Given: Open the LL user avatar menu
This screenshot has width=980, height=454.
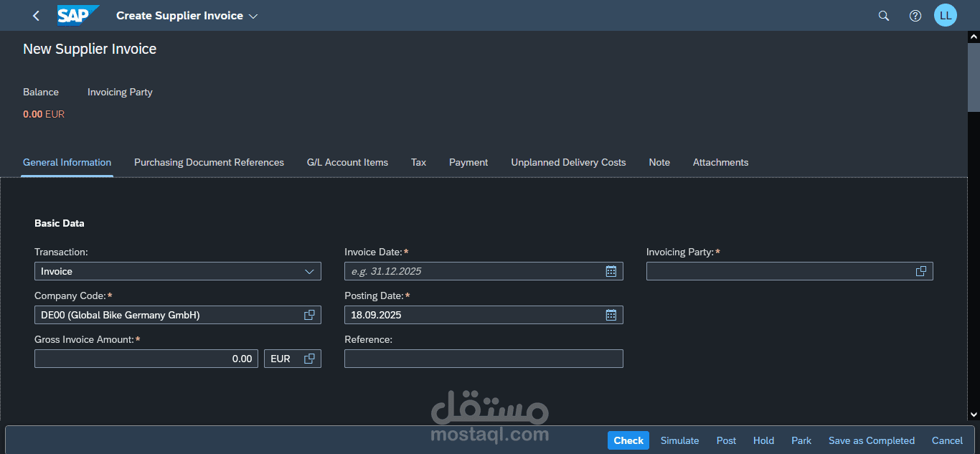Looking at the screenshot, I should 946,15.
